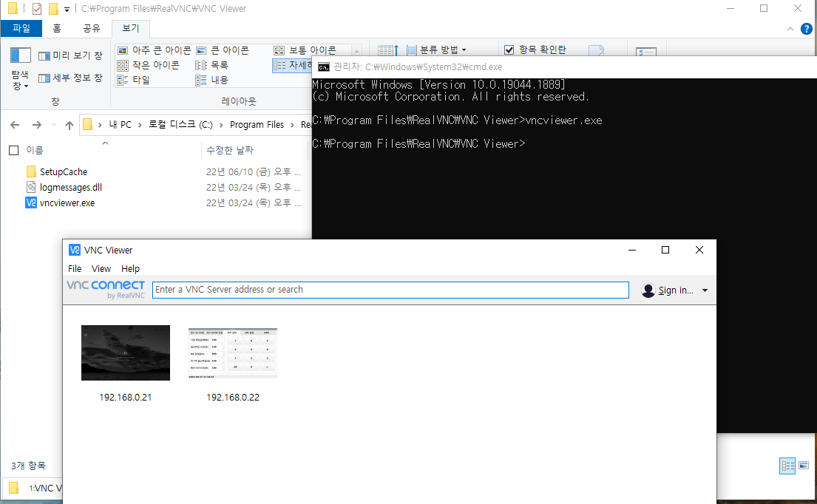Open the VNC Viewer View menu
This screenshot has width=817, height=504.
pos(101,269)
